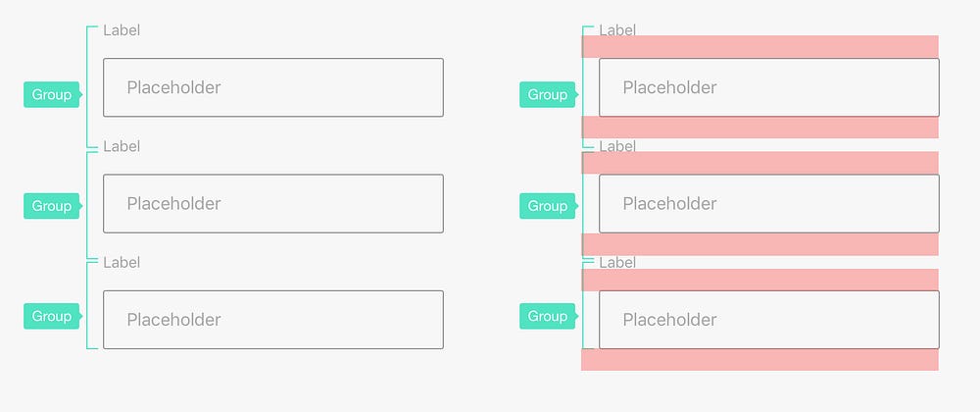Focus the middle Placeholder field in left column
Viewport: 980px width, 412px height.
(x=272, y=204)
